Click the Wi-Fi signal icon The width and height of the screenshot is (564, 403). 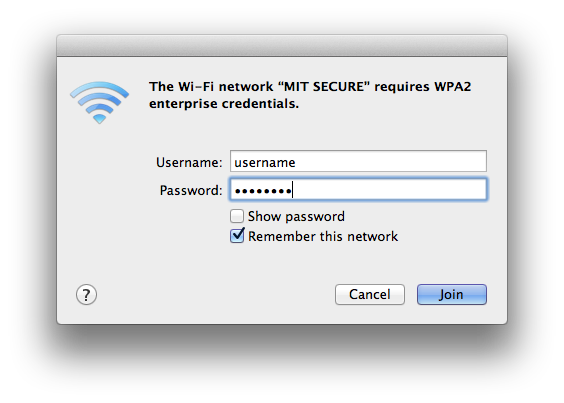pos(99,102)
